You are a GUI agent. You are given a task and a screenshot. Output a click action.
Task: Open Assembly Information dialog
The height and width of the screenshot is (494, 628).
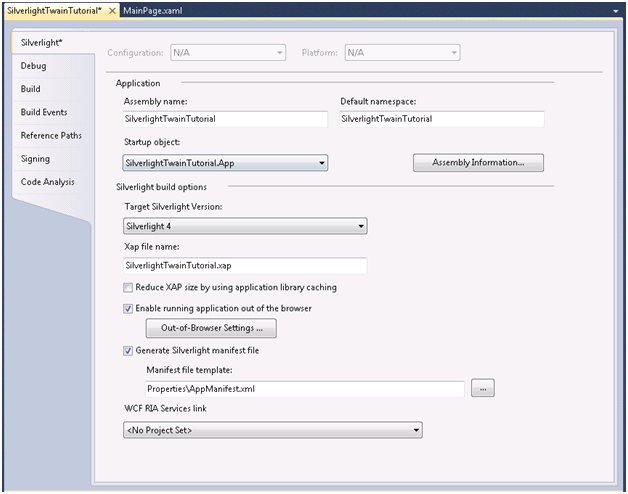pos(478,163)
